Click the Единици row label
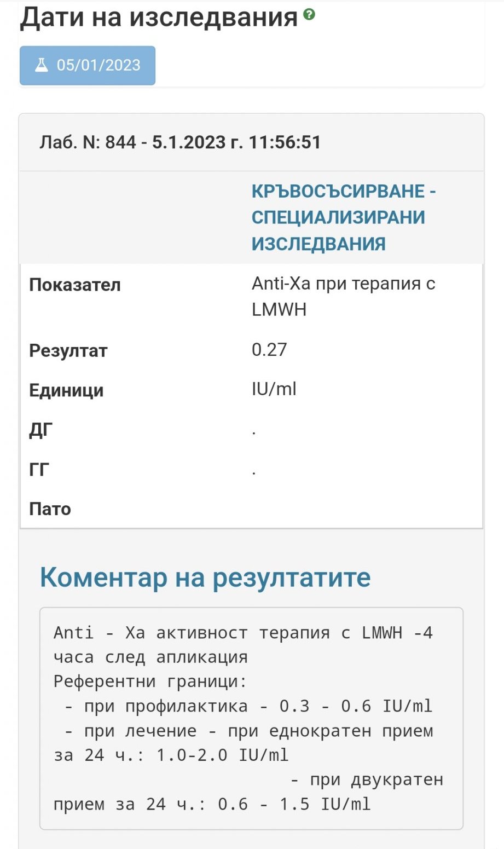This screenshot has height=849, width=504. coord(66,391)
